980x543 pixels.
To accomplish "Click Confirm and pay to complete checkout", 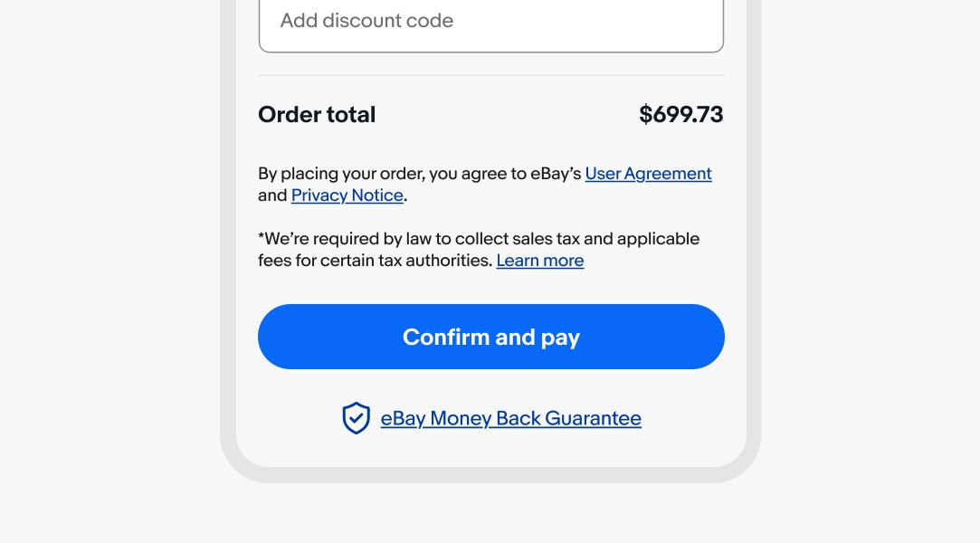I will [x=490, y=336].
